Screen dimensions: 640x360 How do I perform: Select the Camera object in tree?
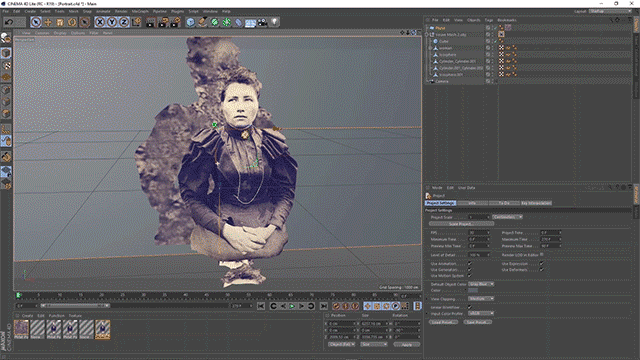point(442,82)
